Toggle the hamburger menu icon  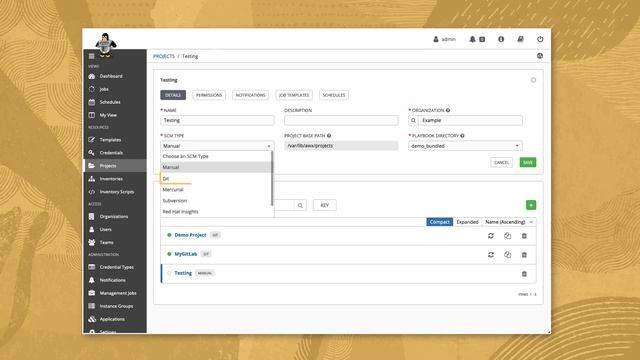coord(91,56)
